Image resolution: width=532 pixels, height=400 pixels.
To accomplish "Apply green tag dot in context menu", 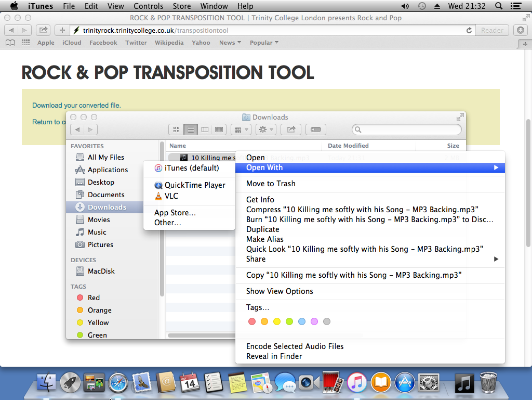I will click(x=289, y=321).
